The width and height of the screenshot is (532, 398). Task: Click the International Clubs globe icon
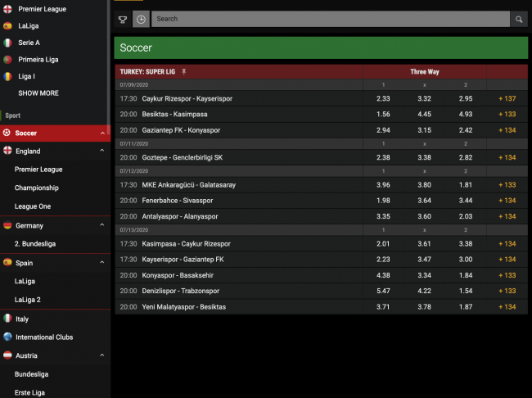click(x=7, y=337)
